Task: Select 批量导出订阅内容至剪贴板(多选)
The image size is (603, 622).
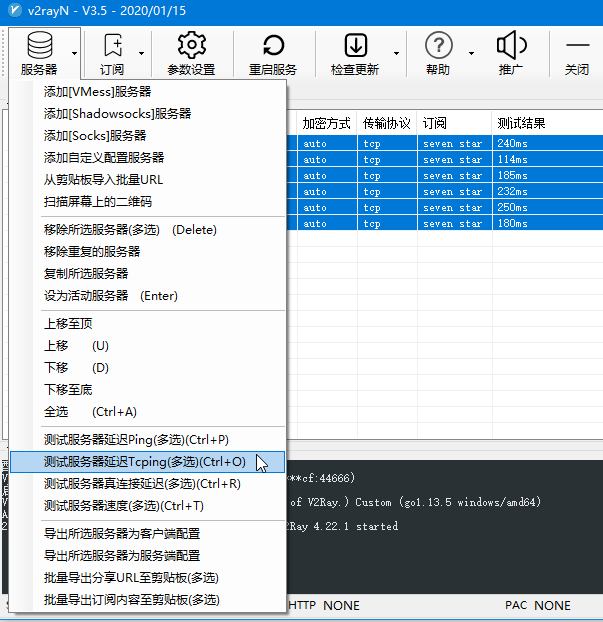Action: [x=148, y=600]
